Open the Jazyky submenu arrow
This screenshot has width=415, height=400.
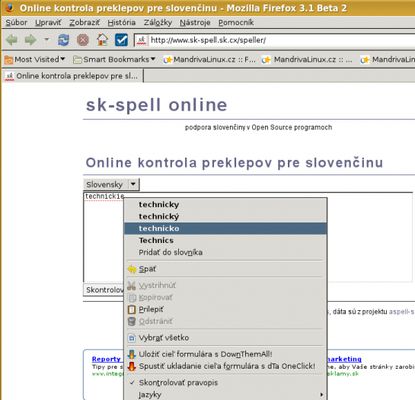coord(321,395)
